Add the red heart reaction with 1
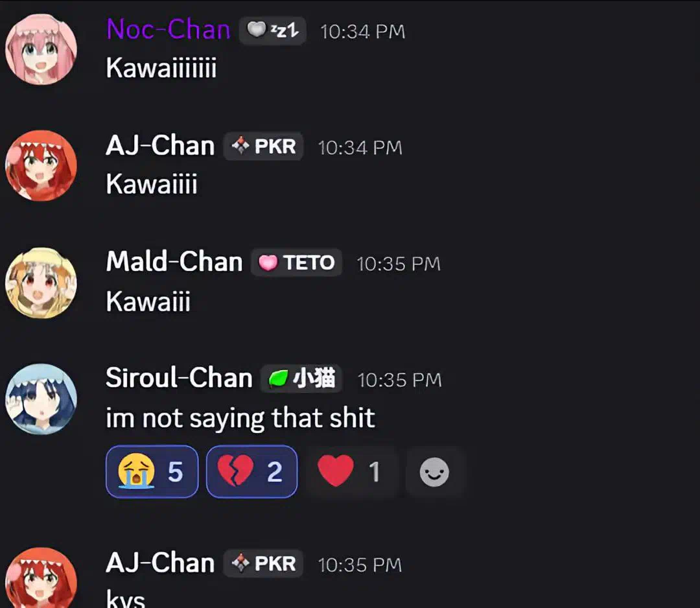The height and width of the screenshot is (608, 700). 351,471
